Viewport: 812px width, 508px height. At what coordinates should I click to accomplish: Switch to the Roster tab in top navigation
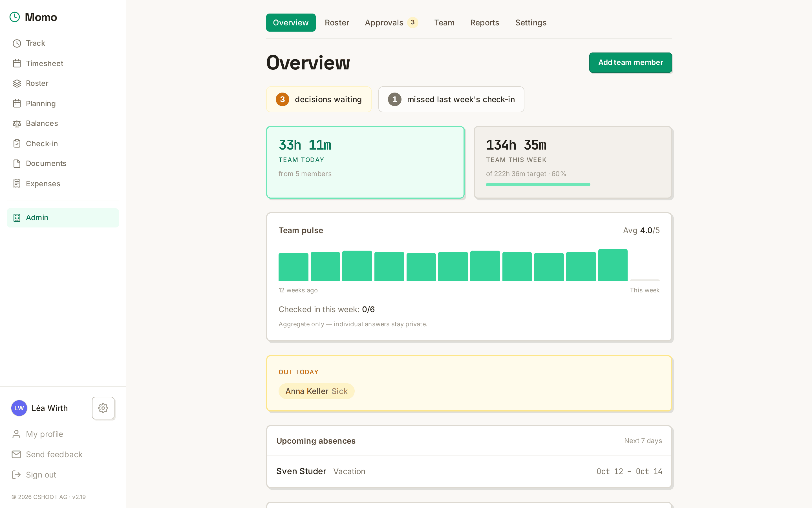coord(337,23)
